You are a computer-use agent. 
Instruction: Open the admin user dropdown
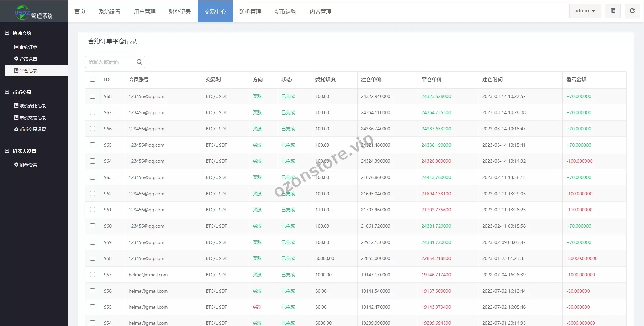[585, 11]
